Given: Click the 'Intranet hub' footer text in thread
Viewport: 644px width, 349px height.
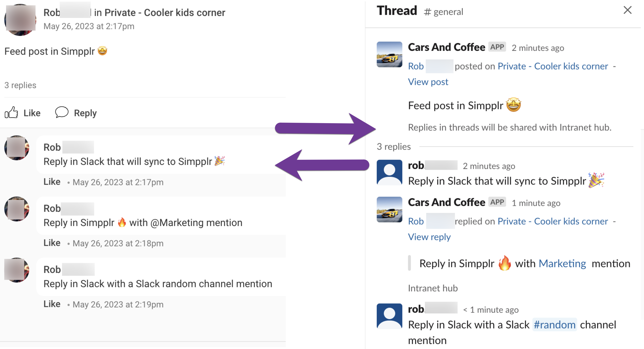Looking at the screenshot, I should (x=433, y=288).
